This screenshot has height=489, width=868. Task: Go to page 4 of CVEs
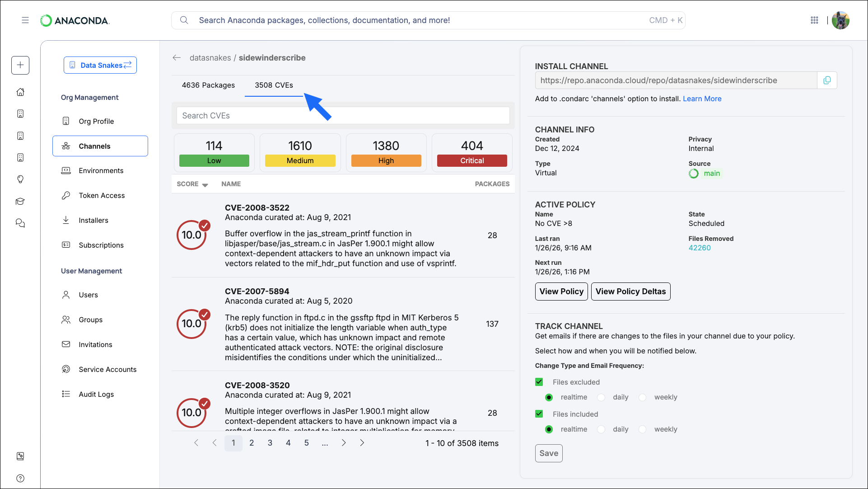[288, 443]
